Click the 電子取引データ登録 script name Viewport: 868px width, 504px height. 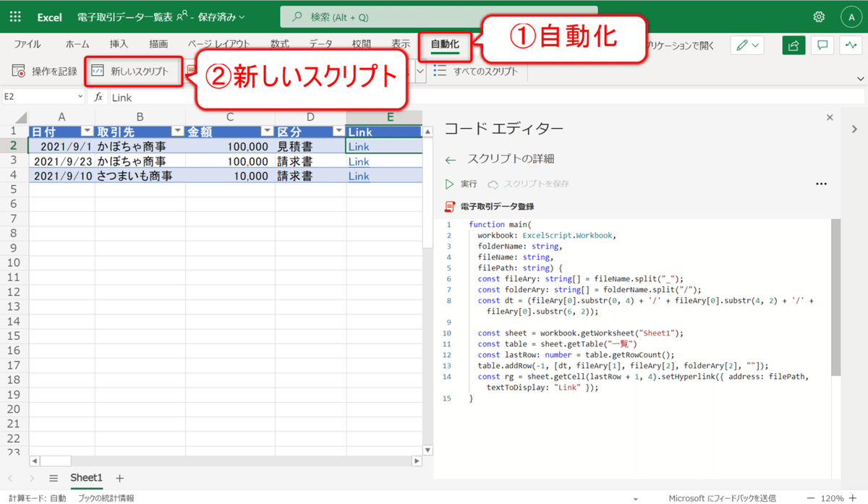click(x=497, y=207)
